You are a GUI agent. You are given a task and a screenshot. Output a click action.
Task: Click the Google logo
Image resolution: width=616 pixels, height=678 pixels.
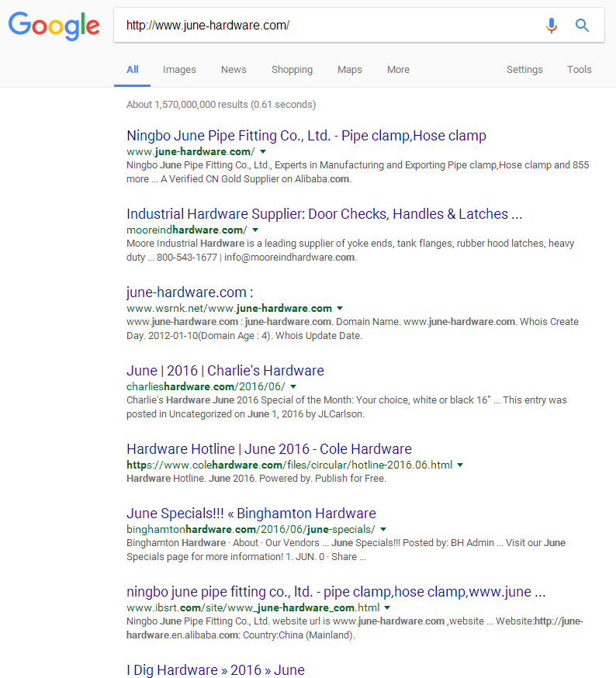(54, 26)
